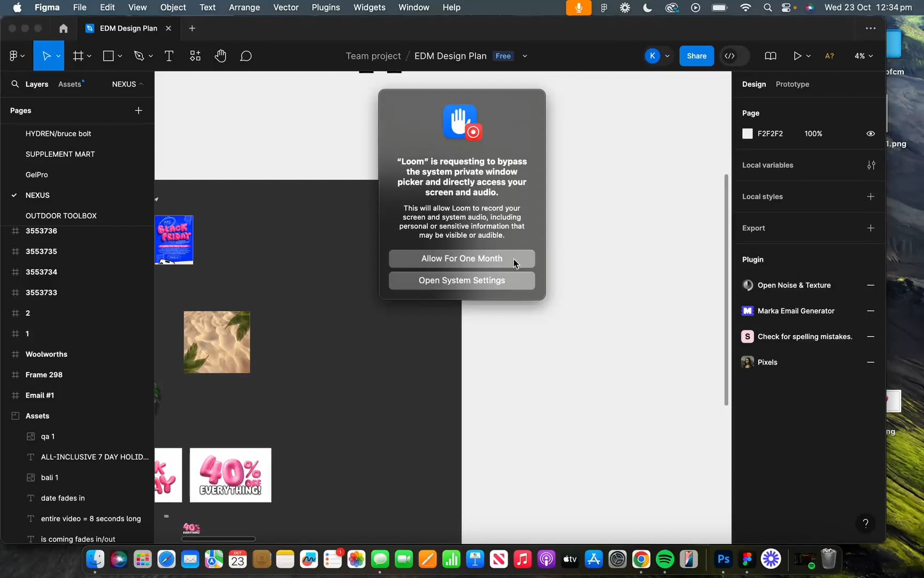Viewport: 924px width, 578px height.
Task: Open the File menu
Action: coord(80,7)
